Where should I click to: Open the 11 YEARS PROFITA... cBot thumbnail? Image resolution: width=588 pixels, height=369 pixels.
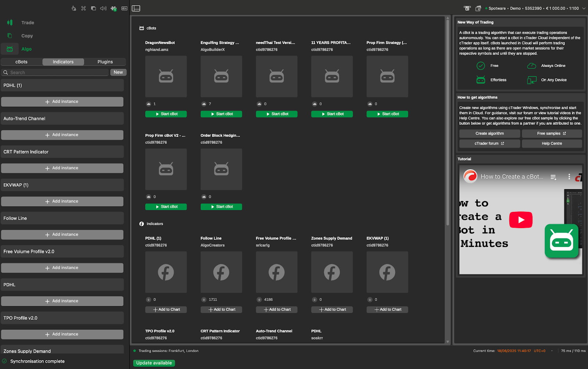click(332, 77)
